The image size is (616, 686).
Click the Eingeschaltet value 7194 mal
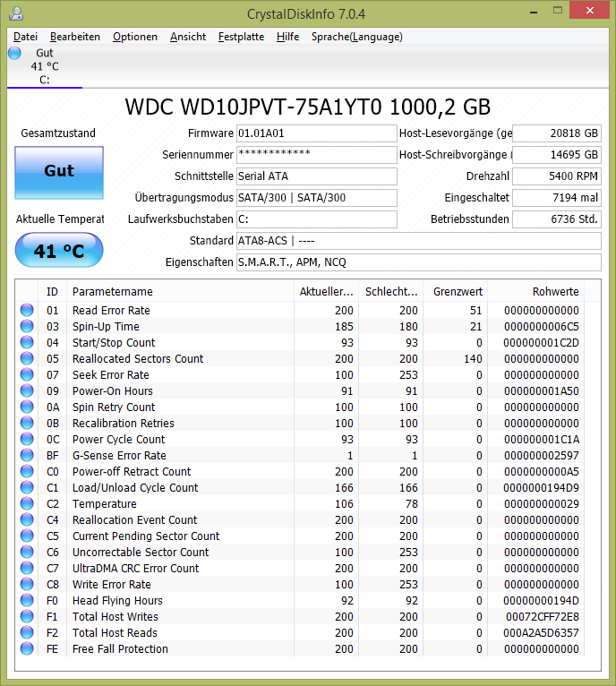(x=557, y=198)
